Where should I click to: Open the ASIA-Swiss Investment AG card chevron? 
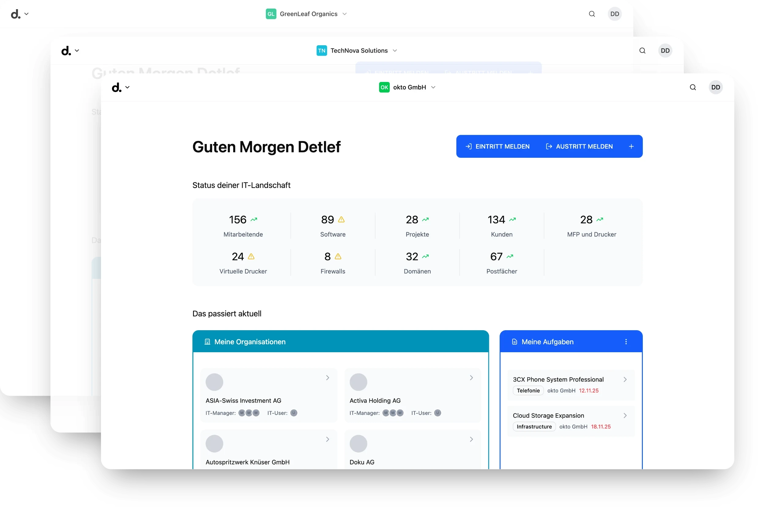[327, 378]
